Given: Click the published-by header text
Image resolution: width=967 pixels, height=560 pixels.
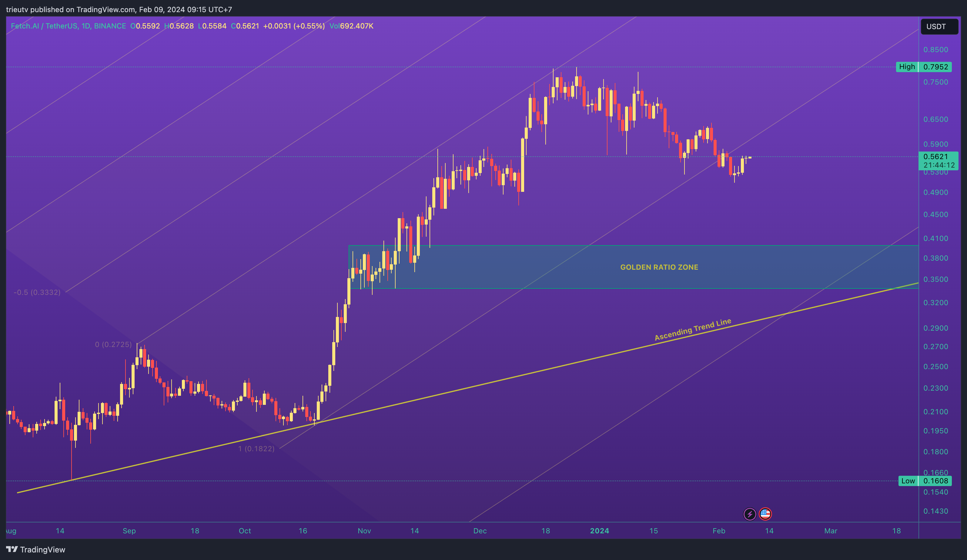Looking at the screenshot, I should 119,9.
